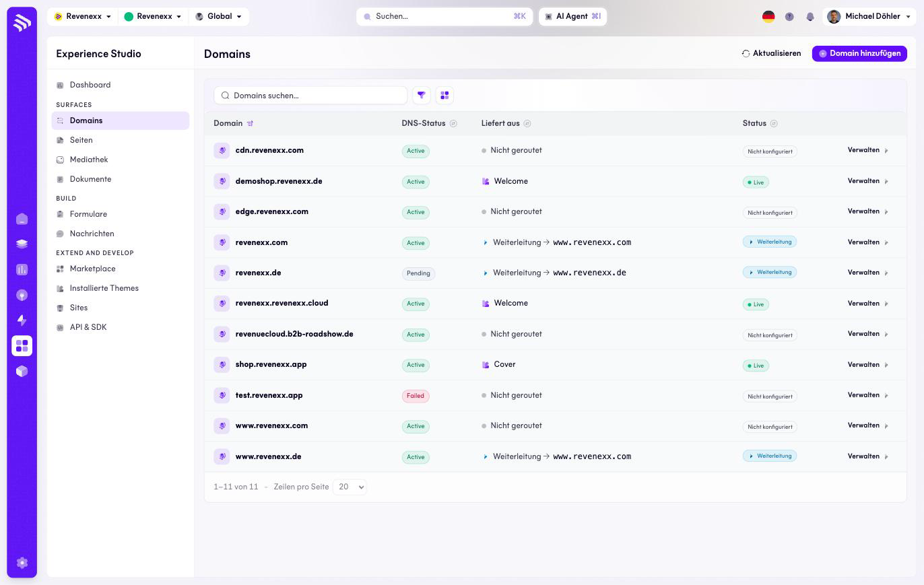Click the Live status badge for demoshop.revenexx.de
Image resolution: width=924 pixels, height=585 pixels.
(x=756, y=182)
